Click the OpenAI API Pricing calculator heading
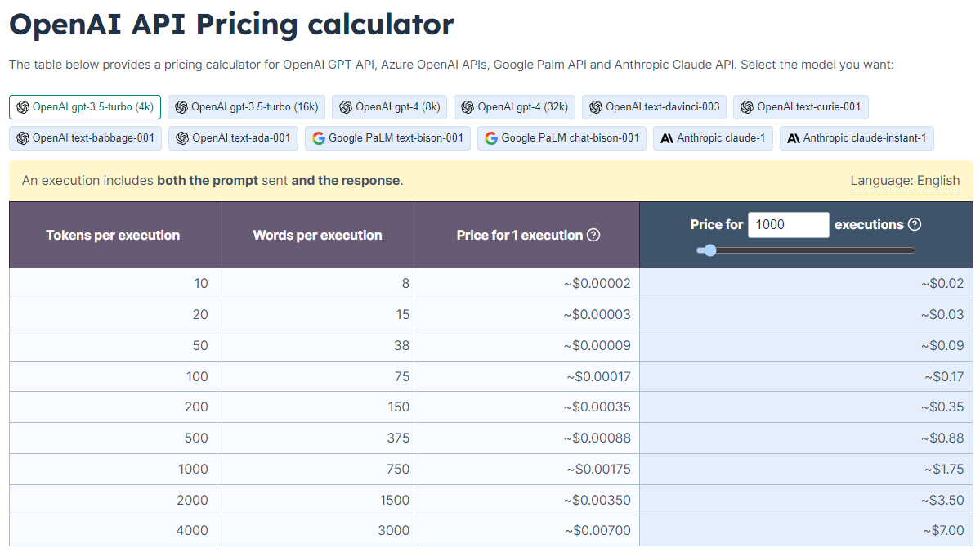 click(x=231, y=25)
